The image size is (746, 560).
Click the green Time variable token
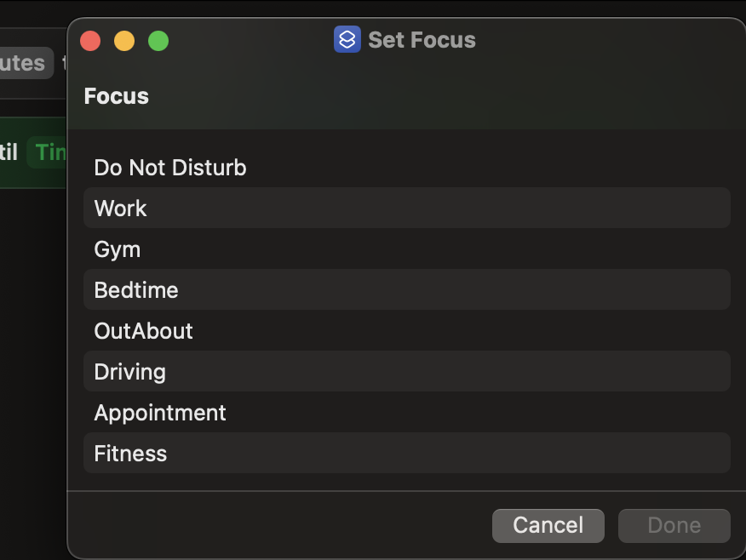coord(49,153)
